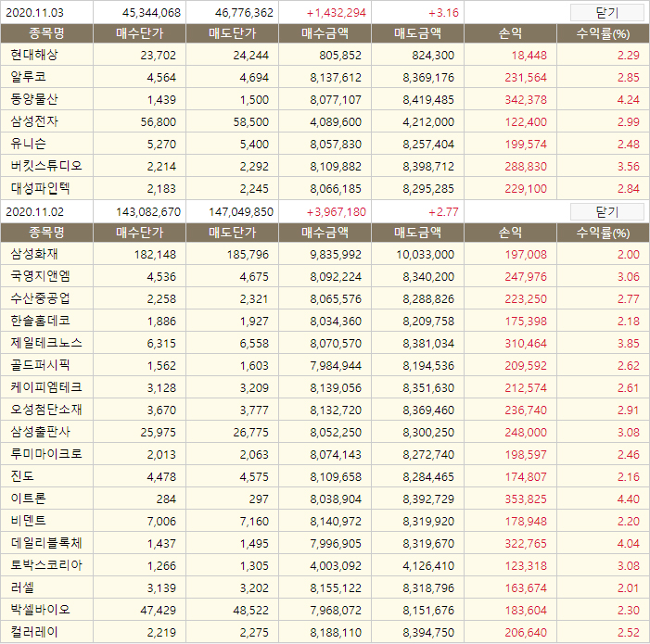Click total sell amount 147,049,850
Image resolution: width=650 pixels, height=644 pixels.
point(241,212)
